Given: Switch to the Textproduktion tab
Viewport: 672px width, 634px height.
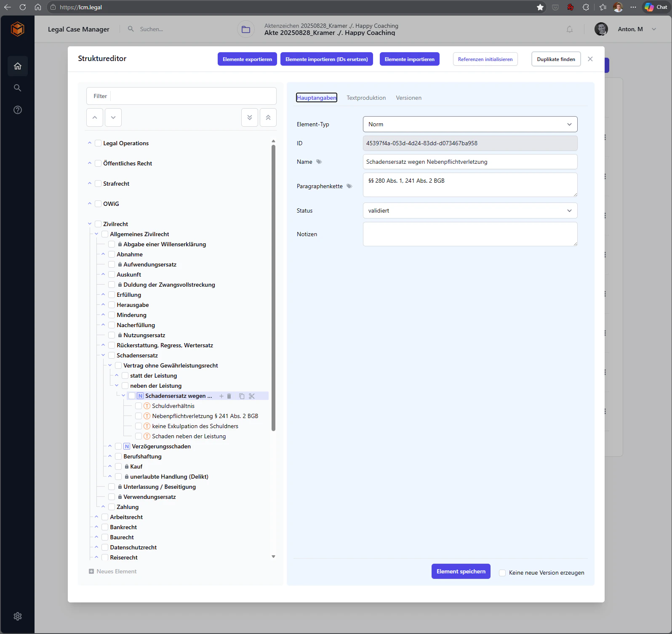Looking at the screenshot, I should tap(366, 98).
